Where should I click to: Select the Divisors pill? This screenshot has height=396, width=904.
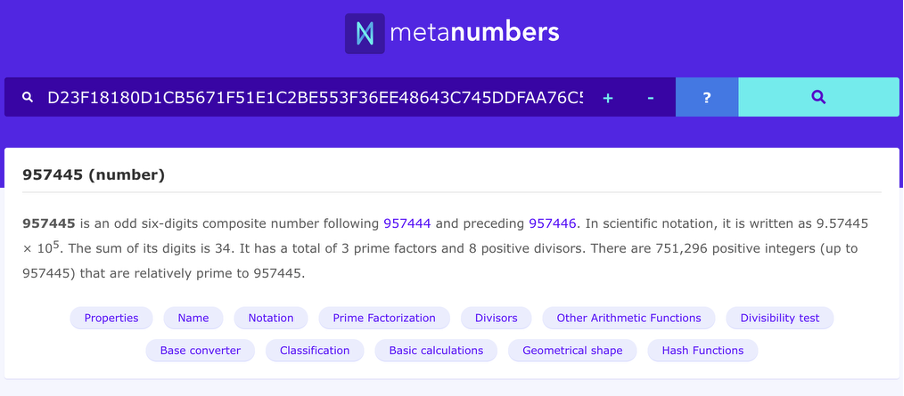(496, 318)
